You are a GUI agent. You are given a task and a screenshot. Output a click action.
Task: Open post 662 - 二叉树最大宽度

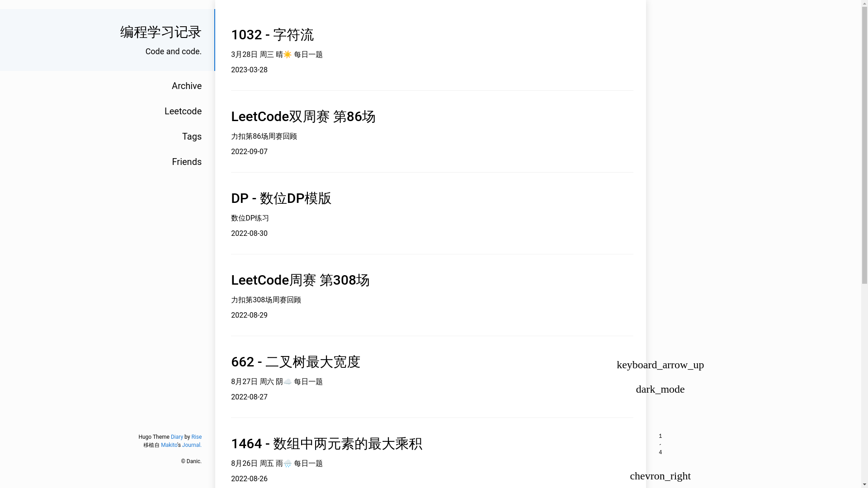[295, 362]
